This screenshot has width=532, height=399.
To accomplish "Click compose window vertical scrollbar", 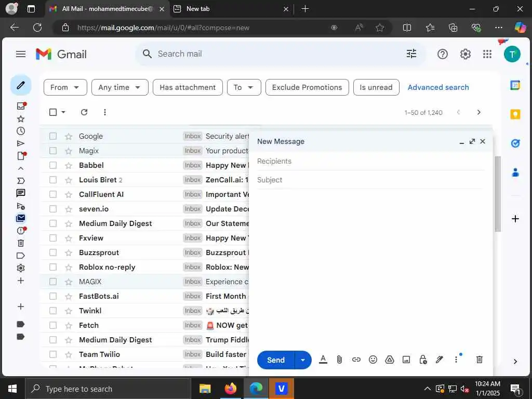I will coord(497,194).
